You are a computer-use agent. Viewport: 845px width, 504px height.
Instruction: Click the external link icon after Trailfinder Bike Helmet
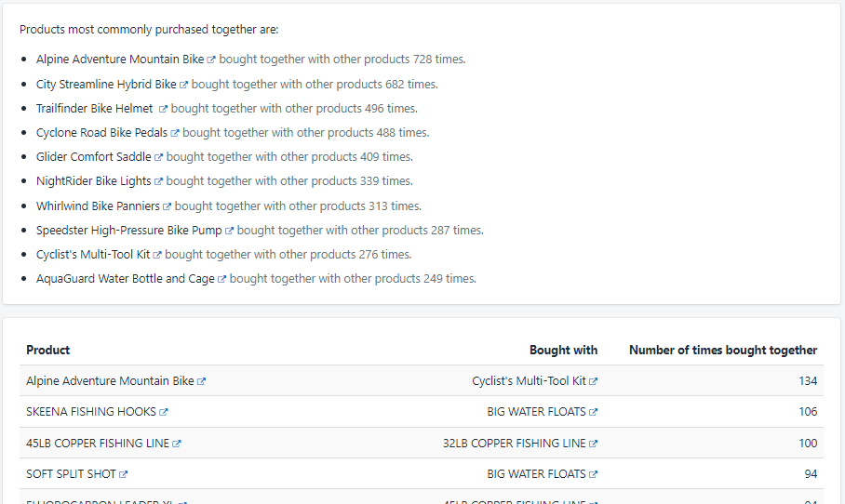(163, 109)
